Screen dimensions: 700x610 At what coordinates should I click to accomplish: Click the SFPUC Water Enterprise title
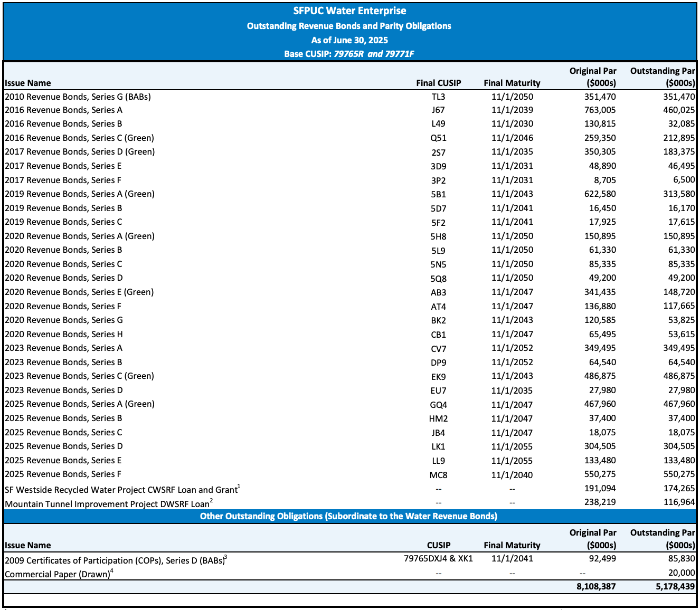[349, 11]
